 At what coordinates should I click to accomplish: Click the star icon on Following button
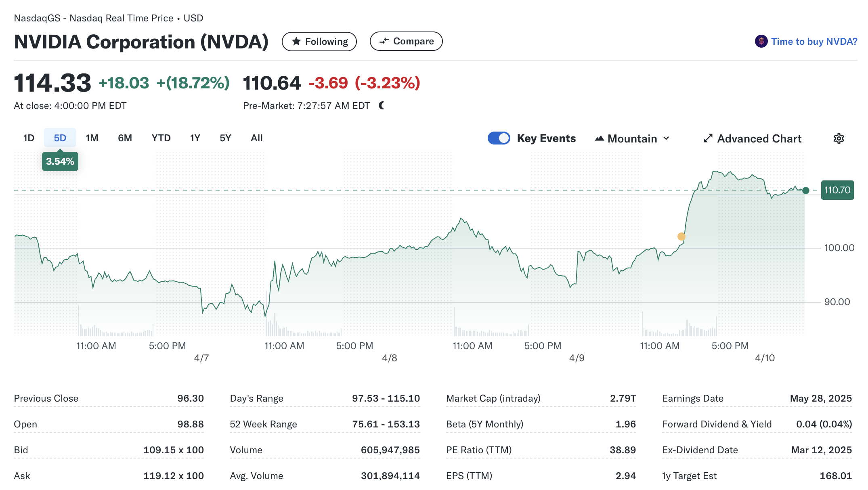coord(296,41)
